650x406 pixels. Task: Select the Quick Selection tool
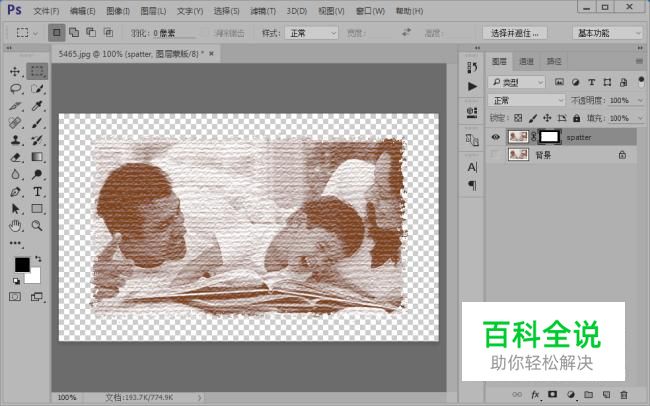pyautogui.click(x=37, y=89)
